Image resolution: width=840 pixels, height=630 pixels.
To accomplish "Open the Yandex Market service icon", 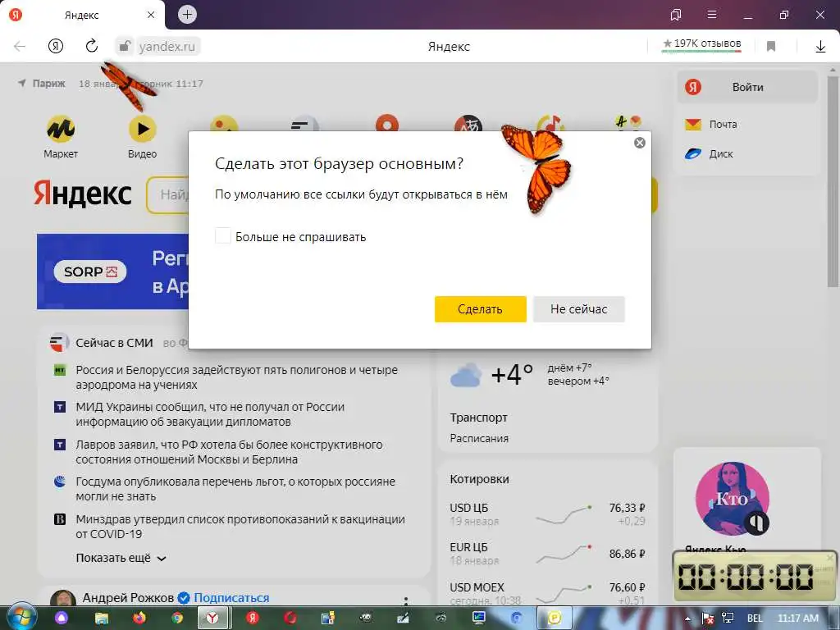I will click(61, 129).
